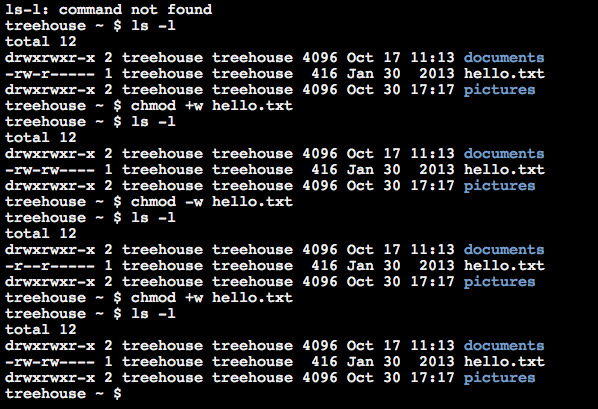The width and height of the screenshot is (598, 409).
Task: Click the first "total 12" output line
Action: pyautogui.click(x=41, y=41)
